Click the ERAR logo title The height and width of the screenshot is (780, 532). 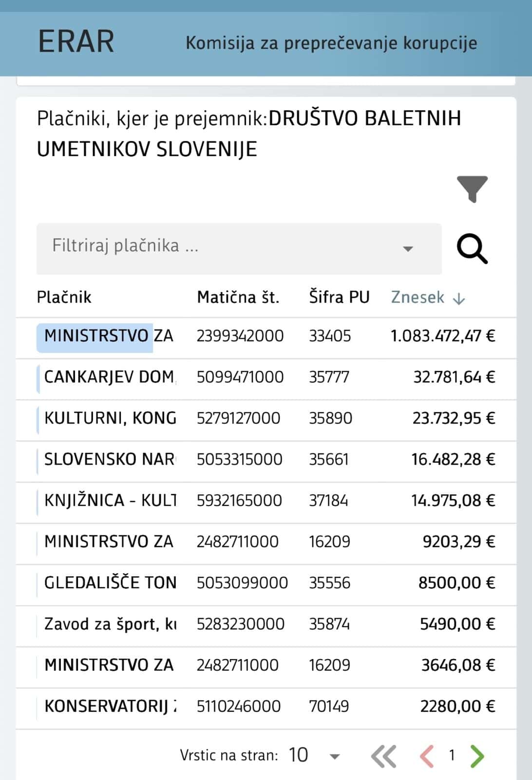[76, 41]
